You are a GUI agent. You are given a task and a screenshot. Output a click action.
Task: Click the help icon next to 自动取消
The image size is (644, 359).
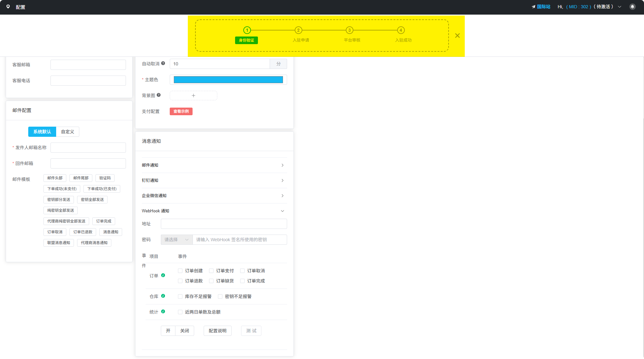[163, 63]
